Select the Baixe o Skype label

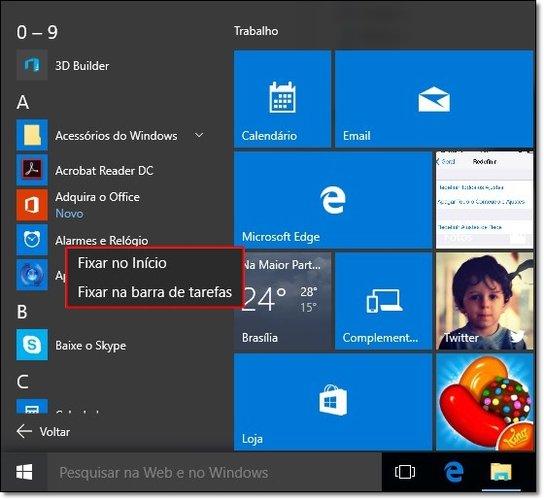click(91, 345)
